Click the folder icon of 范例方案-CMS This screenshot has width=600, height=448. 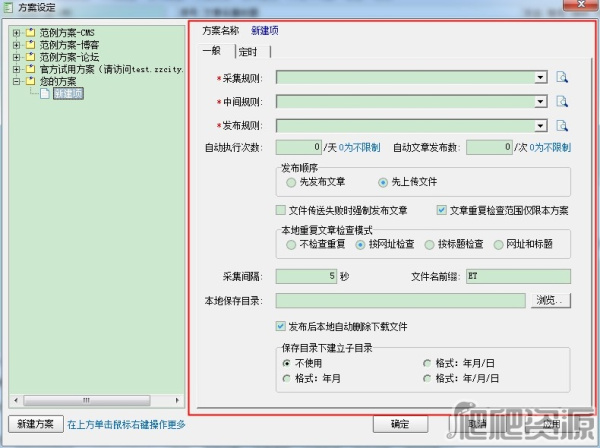pyautogui.click(x=30, y=33)
